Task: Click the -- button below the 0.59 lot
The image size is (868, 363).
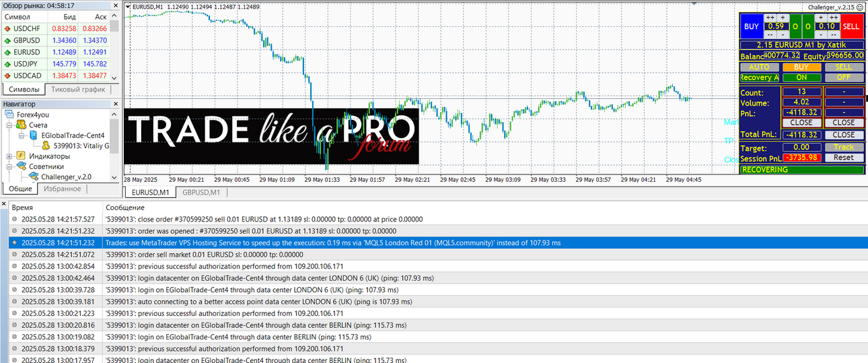Action: click(x=770, y=34)
